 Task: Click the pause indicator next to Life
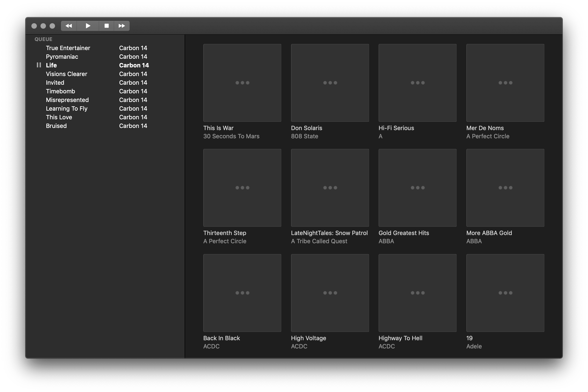39,65
